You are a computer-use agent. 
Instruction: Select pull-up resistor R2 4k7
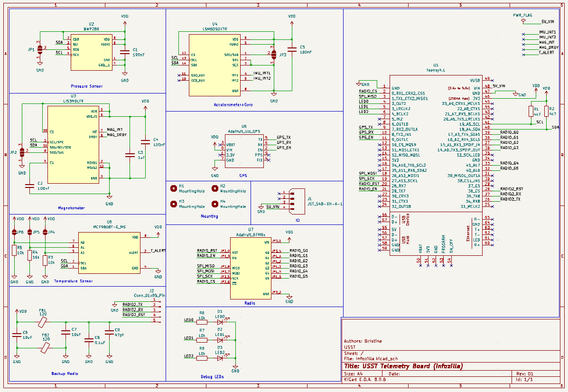[546, 111]
